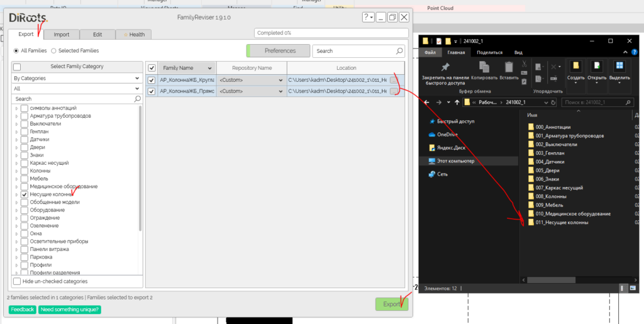Click the Explorer back navigation arrow
Screen dimensions: 644x324
(x=426, y=102)
